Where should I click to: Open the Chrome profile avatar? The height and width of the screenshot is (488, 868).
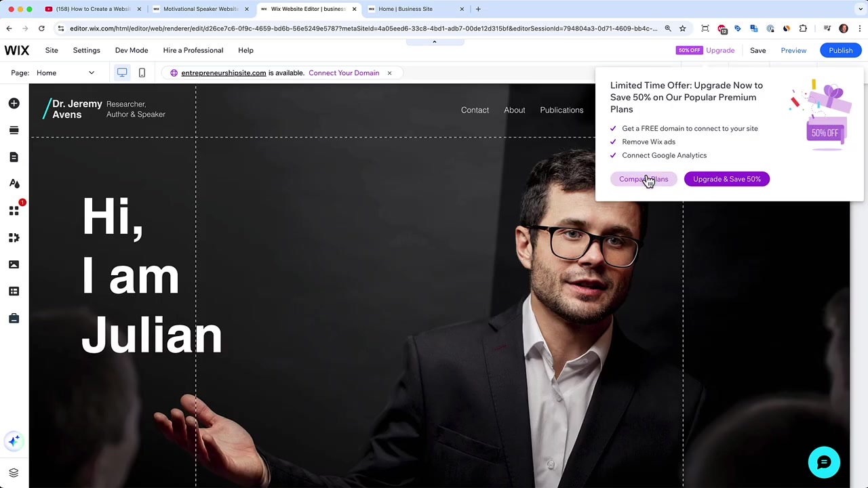click(844, 28)
